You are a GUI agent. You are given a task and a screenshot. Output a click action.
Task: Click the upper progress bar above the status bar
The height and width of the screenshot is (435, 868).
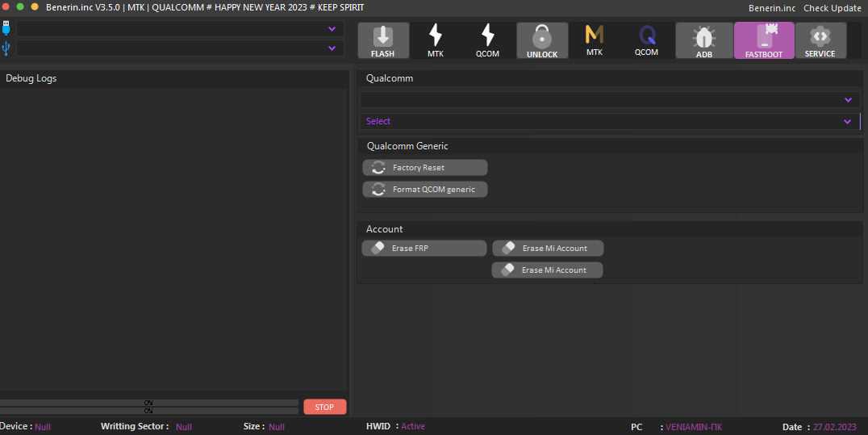(x=149, y=402)
